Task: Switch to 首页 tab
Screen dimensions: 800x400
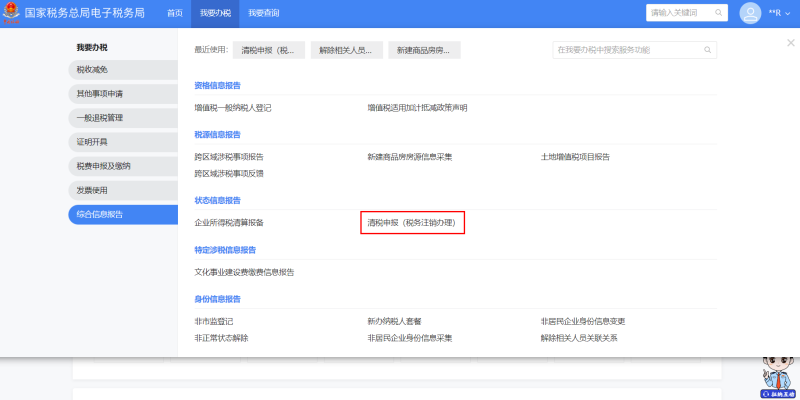Action: click(x=174, y=13)
